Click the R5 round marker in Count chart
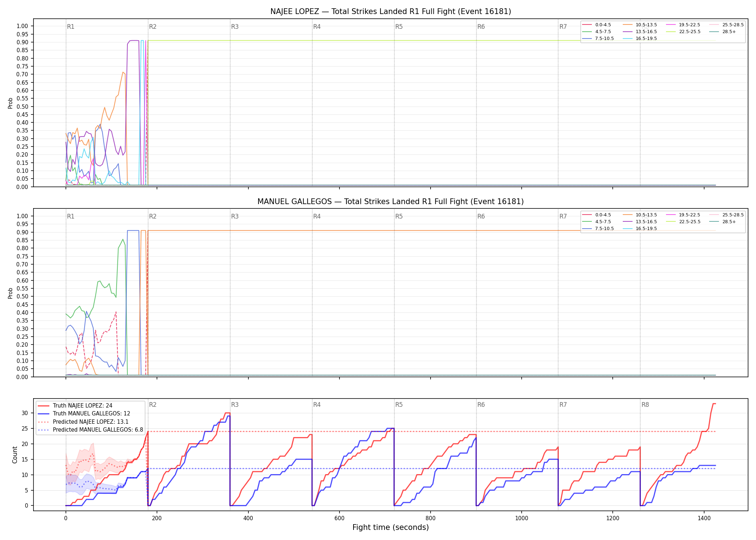756x540 pixels. (399, 405)
